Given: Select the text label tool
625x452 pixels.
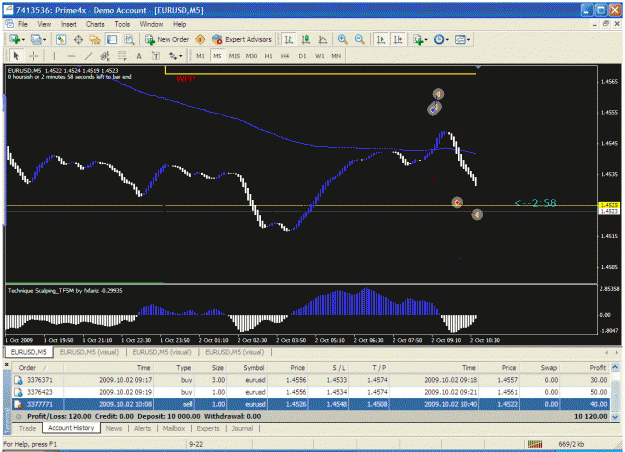Looking at the screenshot, I should (156, 56).
